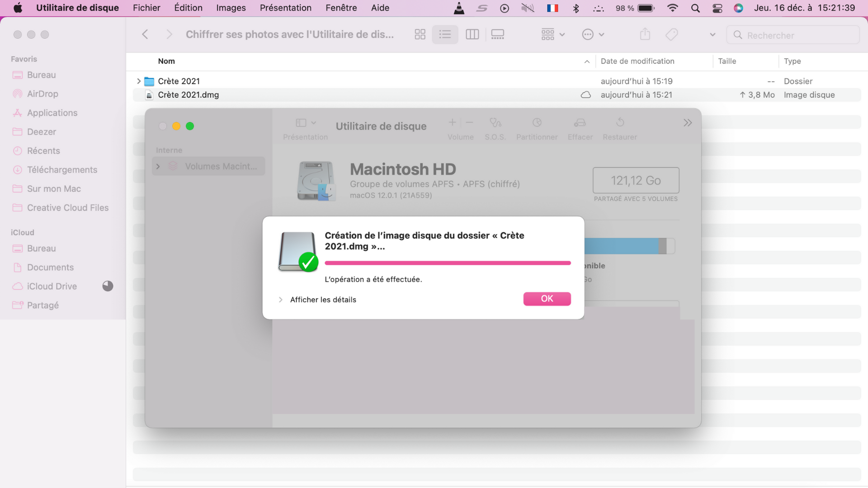Select list view mode in Finder
Viewport: 868px width, 488px height.
[445, 34]
